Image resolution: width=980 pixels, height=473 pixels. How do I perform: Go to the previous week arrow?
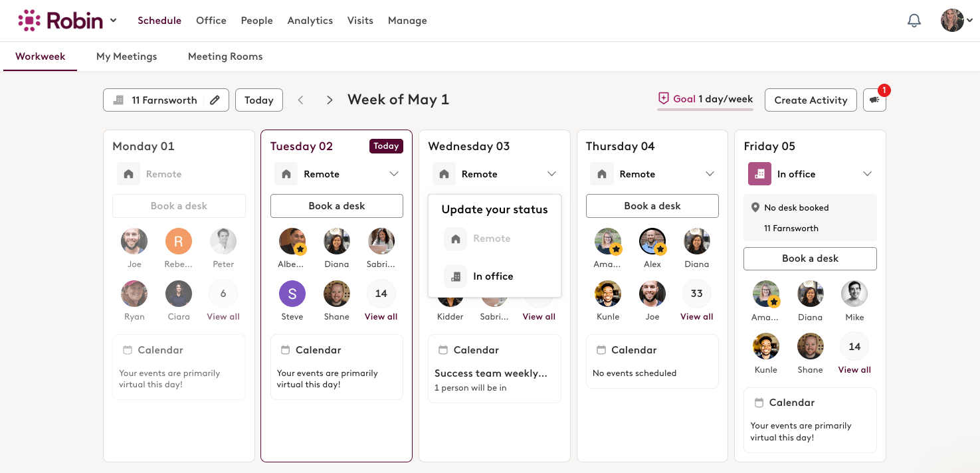[x=301, y=100]
